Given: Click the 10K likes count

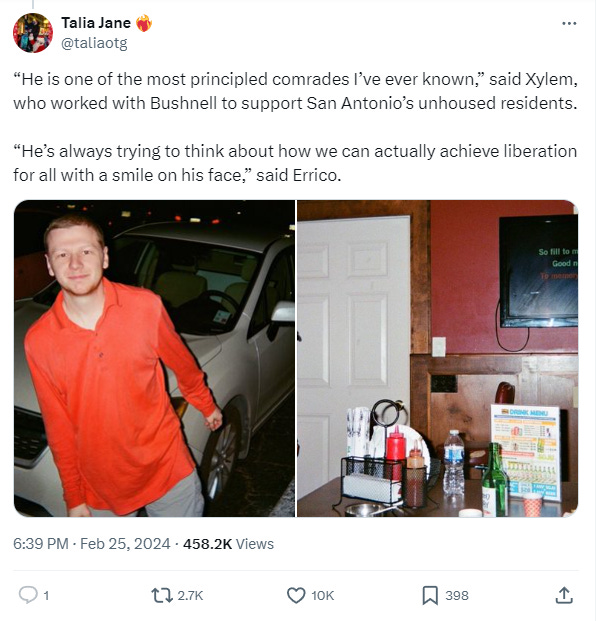Looking at the screenshot, I should (322, 595).
